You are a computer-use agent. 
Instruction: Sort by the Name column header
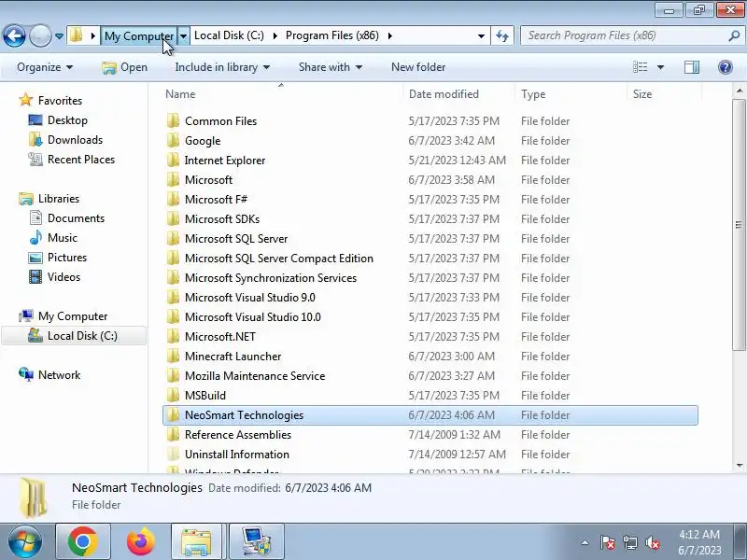tap(282, 94)
